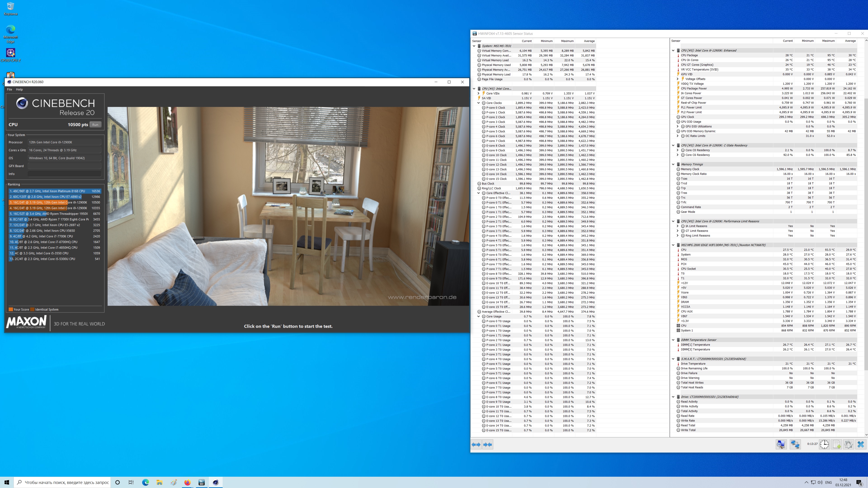This screenshot has height=488, width=868.
Task: Click the remote network monitors icon
Action: (795, 445)
